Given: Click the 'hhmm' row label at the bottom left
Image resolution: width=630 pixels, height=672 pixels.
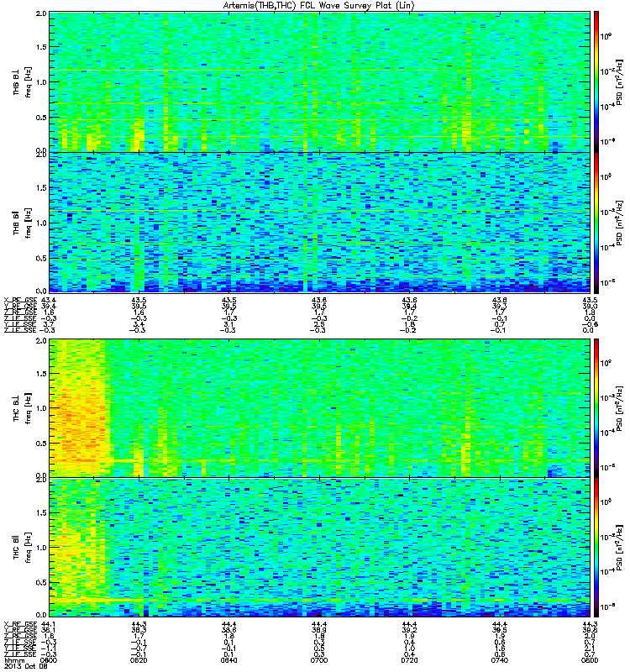Looking at the screenshot, I should click(14, 660).
